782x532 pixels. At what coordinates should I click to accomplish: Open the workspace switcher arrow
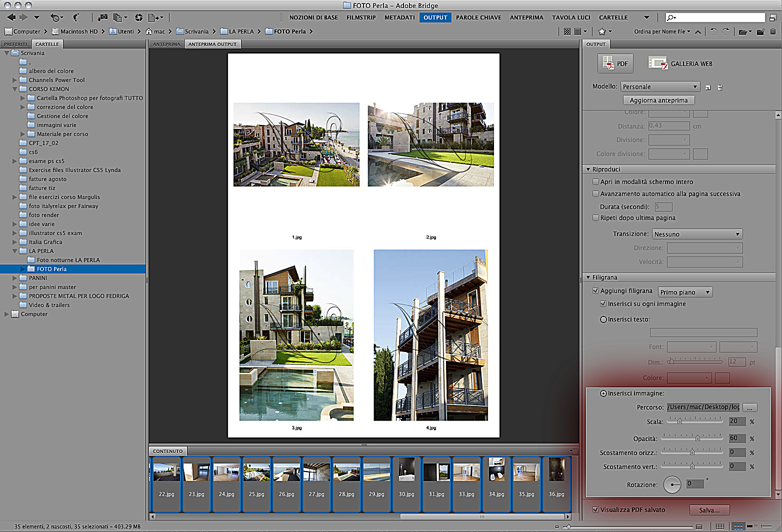(x=646, y=17)
